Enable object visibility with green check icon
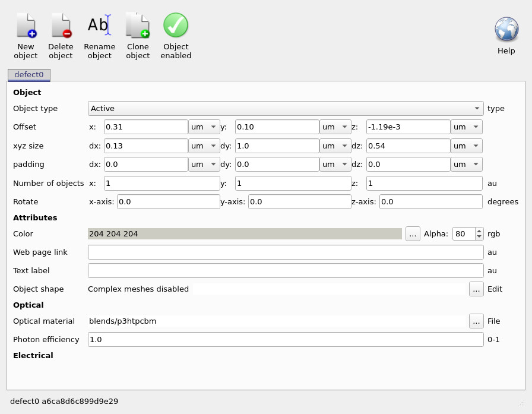This screenshot has height=414, width=532. pyautogui.click(x=176, y=25)
